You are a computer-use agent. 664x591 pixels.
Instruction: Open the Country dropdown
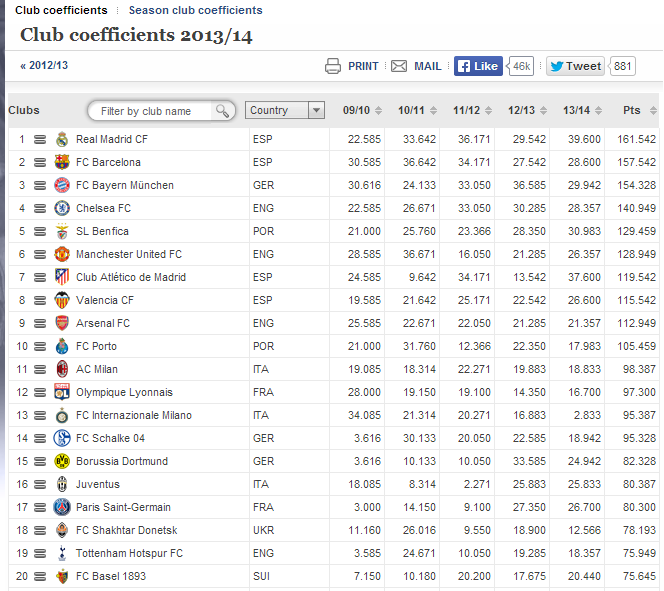click(x=285, y=110)
